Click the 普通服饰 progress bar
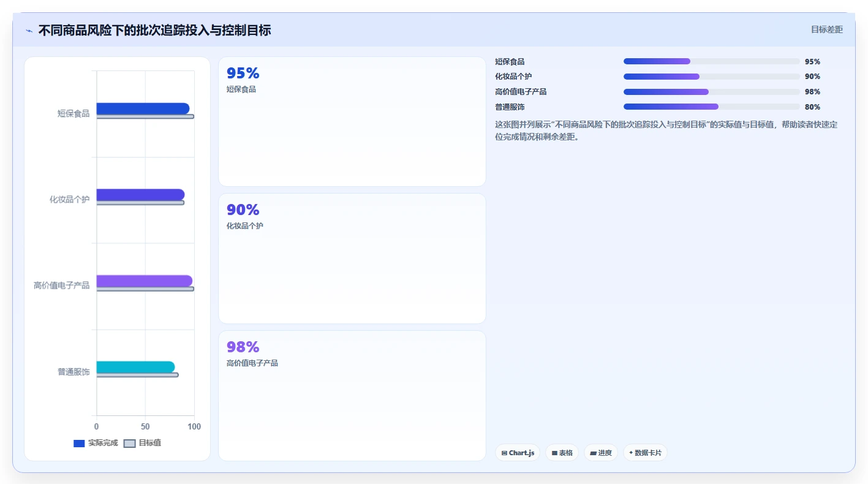The height and width of the screenshot is (484, 868). (x=712, y=107)
